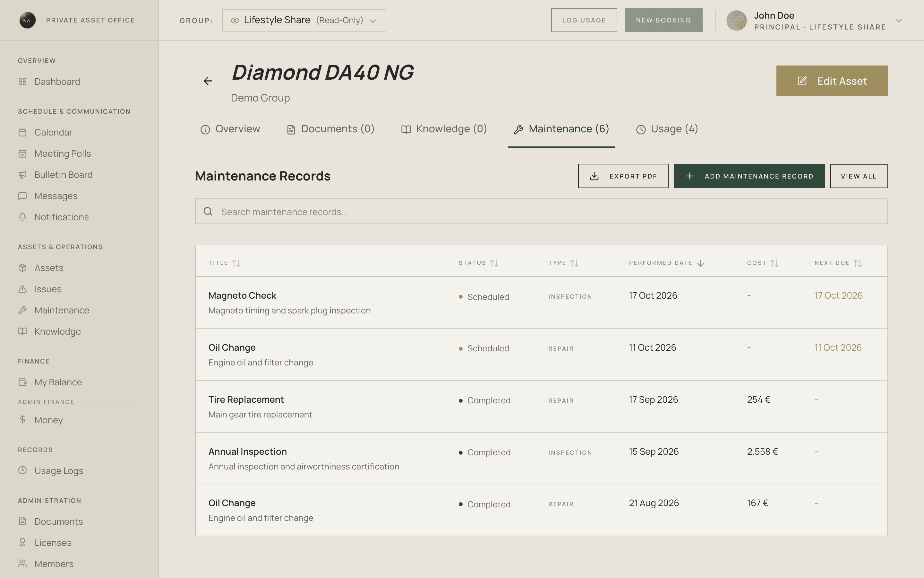
Task: Open the Oil Change record dated 21 Aug 2026
Action: pyautogui.click(x=542, y=510)
